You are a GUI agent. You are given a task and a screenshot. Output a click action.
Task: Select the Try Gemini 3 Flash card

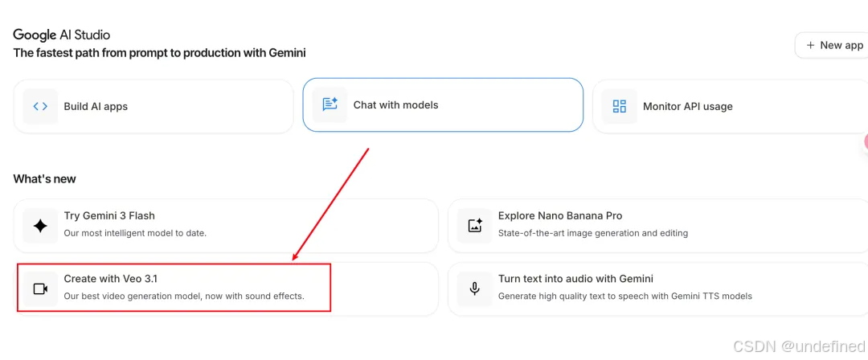226,226
